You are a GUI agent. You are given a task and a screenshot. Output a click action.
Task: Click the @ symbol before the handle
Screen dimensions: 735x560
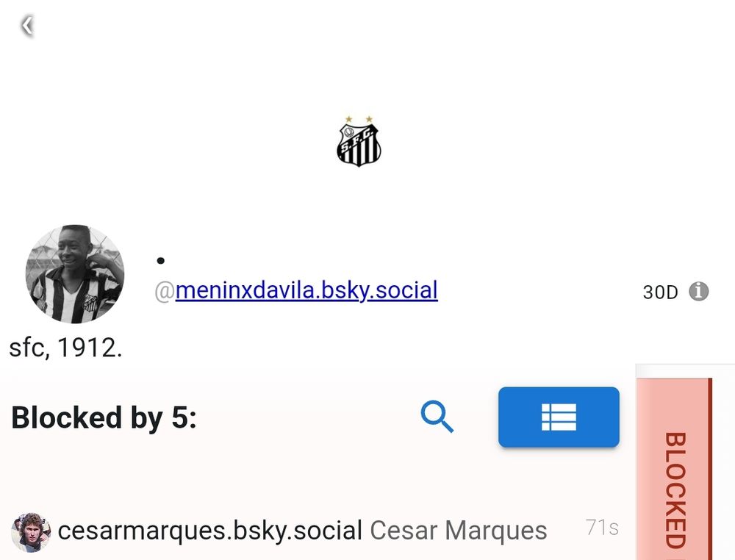click(x=165, y=291)
